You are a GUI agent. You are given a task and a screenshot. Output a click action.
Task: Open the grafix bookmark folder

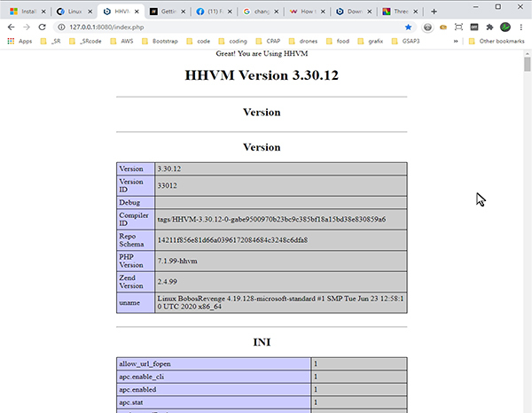(371, 41)
